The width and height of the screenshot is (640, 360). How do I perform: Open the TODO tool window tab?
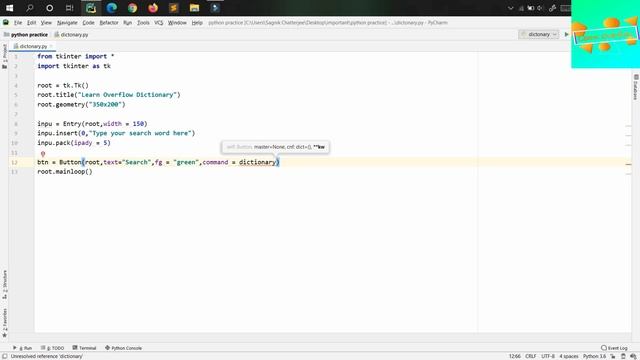(x=53, y=348)
